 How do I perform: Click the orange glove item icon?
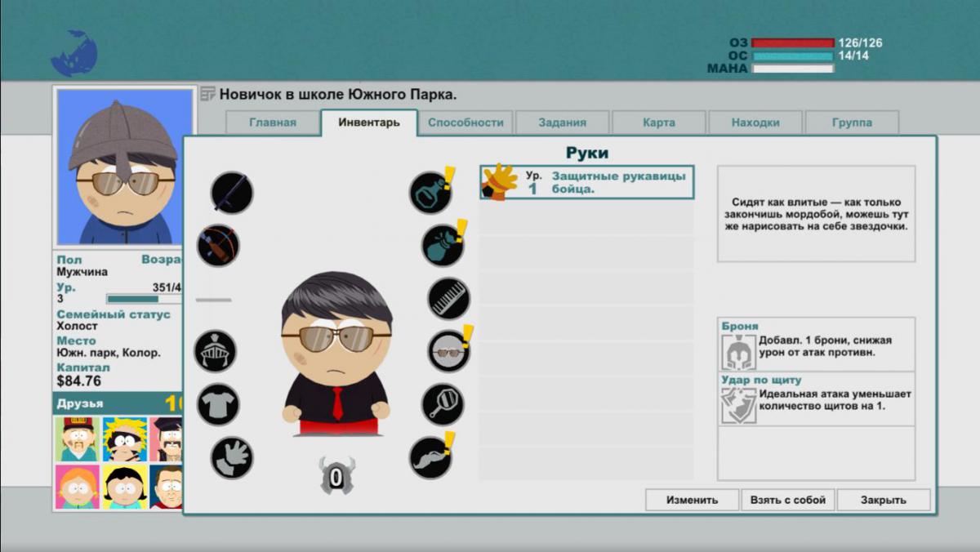pyautogui.click(x=499, y=182)
